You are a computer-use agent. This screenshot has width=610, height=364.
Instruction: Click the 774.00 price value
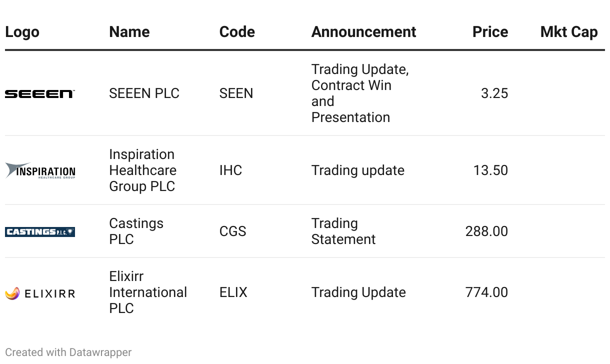(486, 292)
